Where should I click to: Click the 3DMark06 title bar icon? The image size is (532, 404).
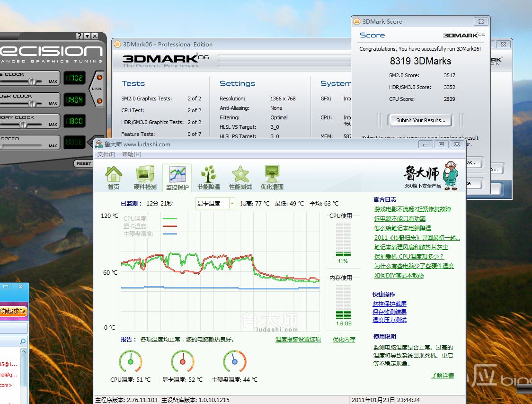click(x=117, y=44)
